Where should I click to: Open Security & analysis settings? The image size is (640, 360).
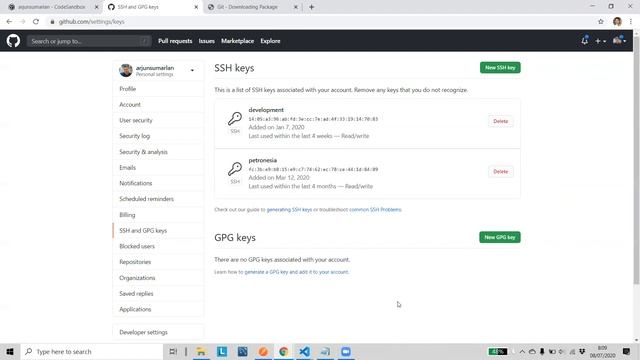coord(158,152)
